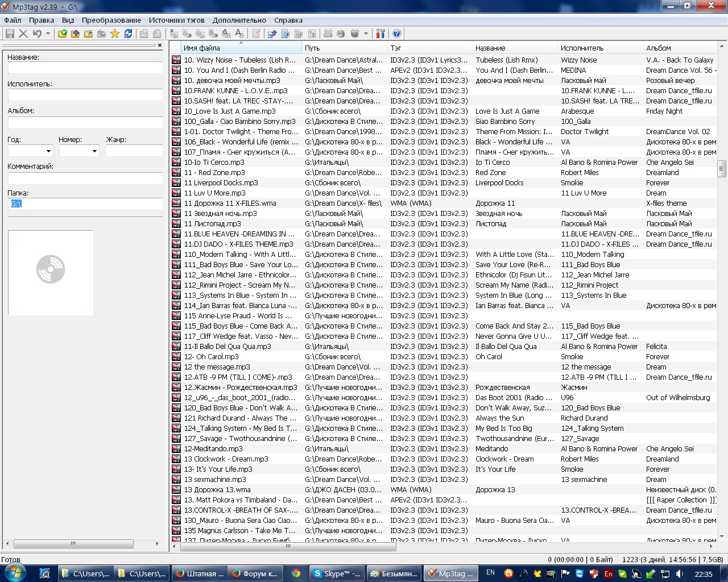Sort by the Альбом column header
Screen dimensions: 728x582
pyautogui.click(x=680, y=48)
